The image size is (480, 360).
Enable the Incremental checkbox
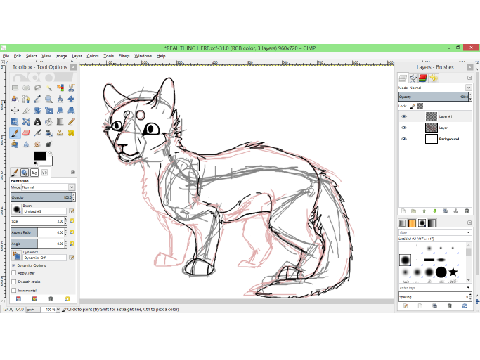[14, 290]
